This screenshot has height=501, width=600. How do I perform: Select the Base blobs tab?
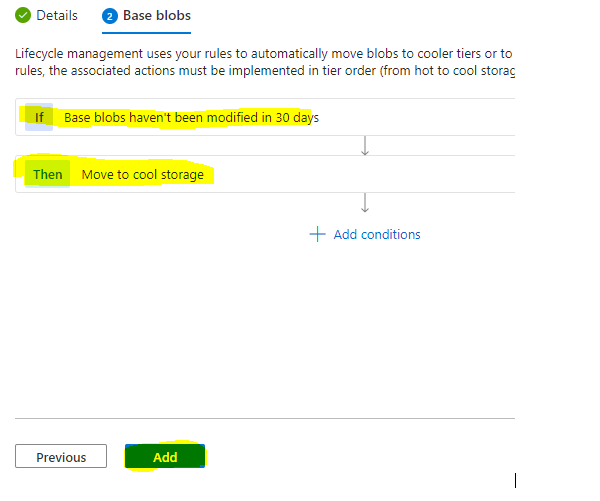[156, 16]
